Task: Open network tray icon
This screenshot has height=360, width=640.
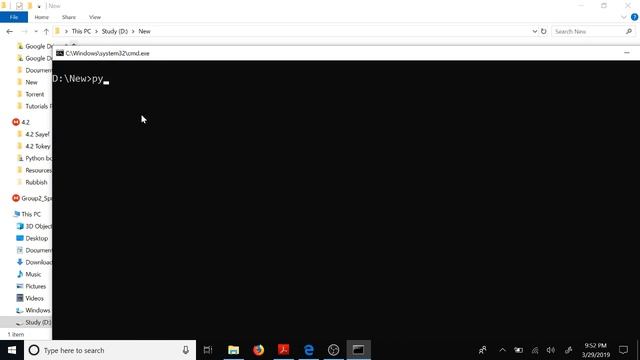Action: tap(535, 350)
